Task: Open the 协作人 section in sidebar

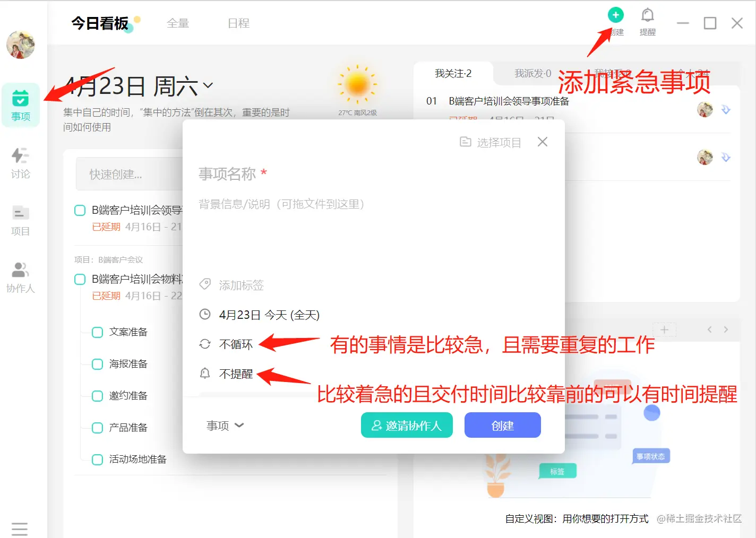Action: (x=21, y=277)
